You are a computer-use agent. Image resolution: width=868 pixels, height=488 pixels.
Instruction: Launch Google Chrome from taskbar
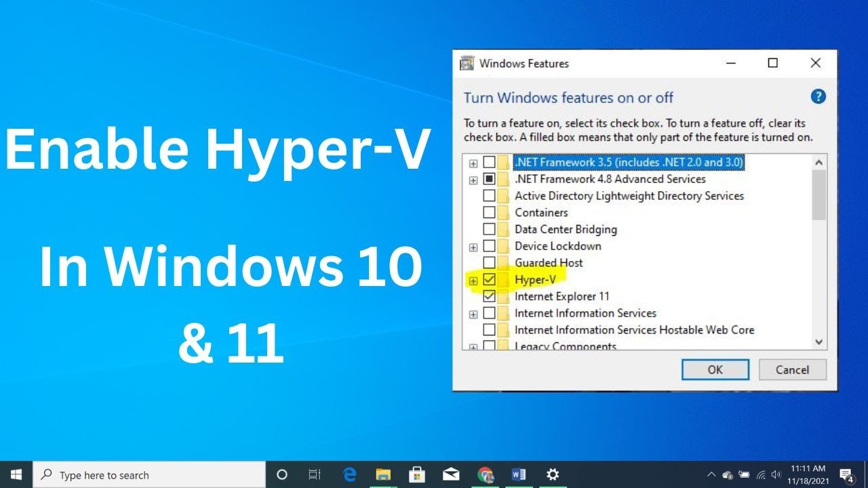(x=485, y=474)
